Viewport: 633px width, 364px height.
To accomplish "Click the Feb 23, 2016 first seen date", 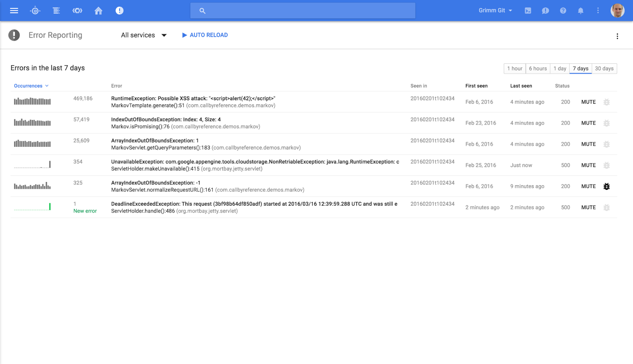I will click(481, 123).
